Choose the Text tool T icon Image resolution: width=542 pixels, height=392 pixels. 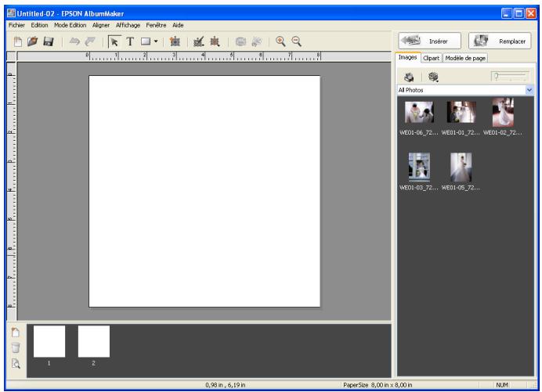(130, 41)
